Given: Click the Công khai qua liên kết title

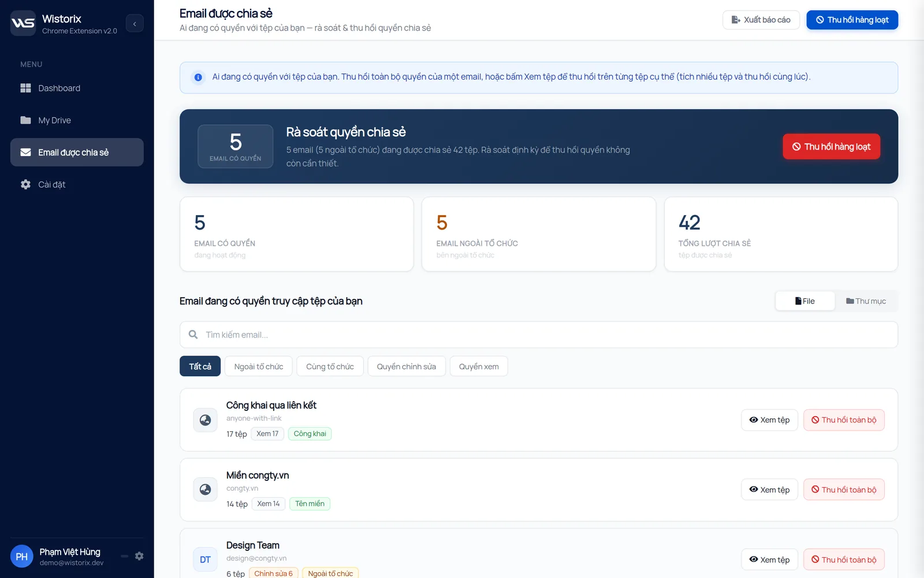Looking at the screenshot, I should click(x=271, y=405).
